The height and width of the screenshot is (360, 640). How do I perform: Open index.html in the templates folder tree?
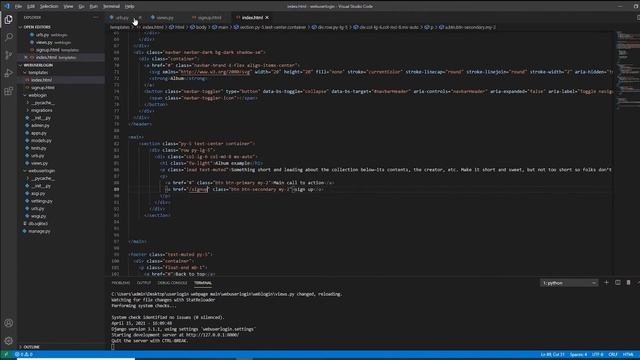pos(41,80)
